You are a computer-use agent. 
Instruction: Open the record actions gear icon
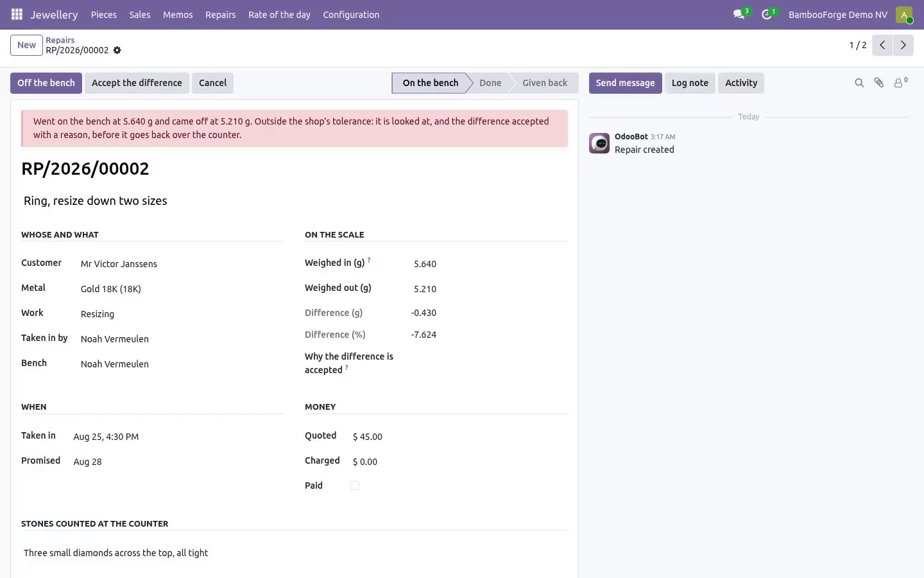117,50
